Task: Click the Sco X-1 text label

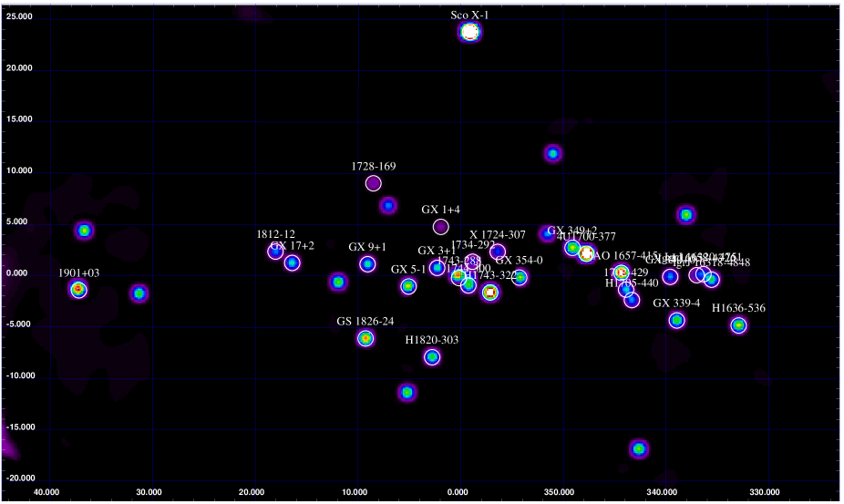Action: click(x=469, y=15)
